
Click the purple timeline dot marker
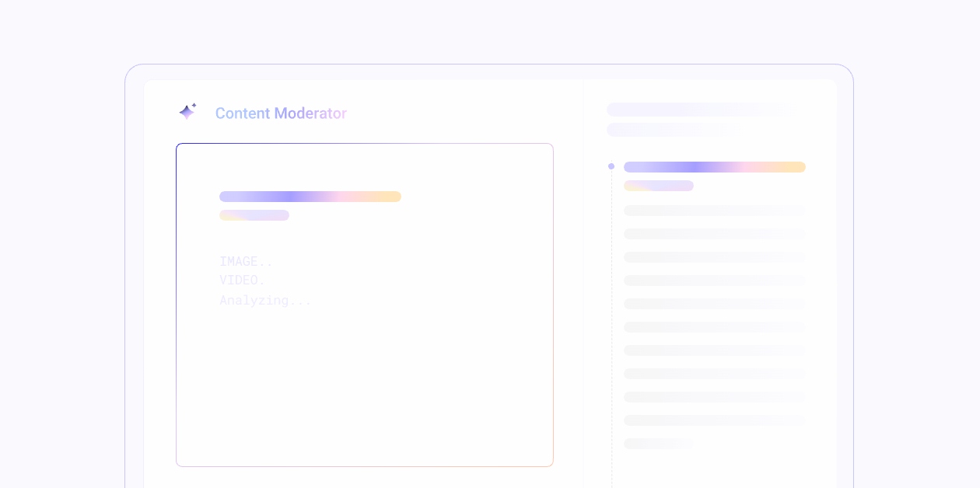click(x=611, y=166)
